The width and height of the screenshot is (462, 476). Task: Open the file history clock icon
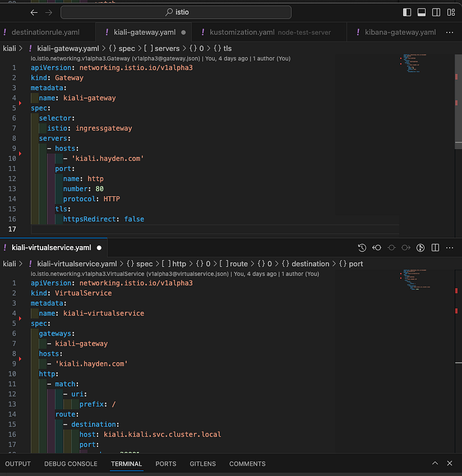coord(362,248)
